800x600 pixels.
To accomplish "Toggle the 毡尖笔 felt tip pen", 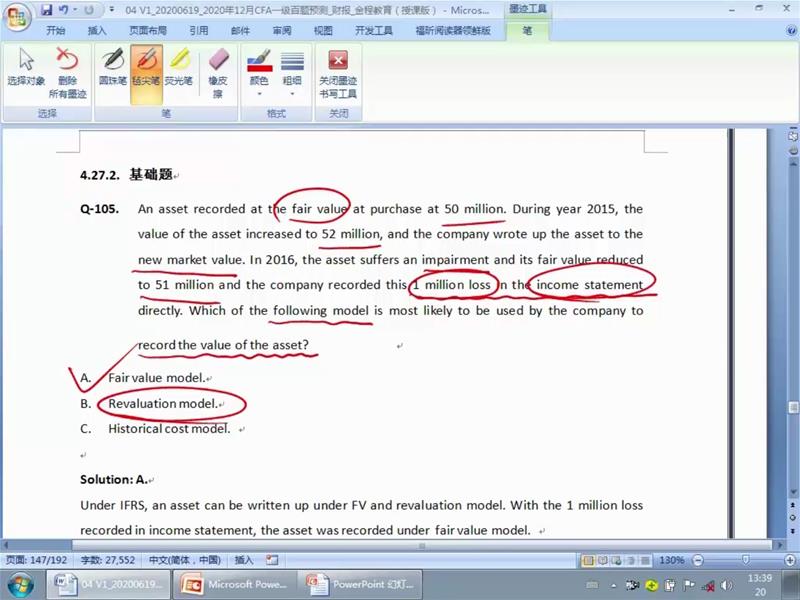I will pos(146,74).
